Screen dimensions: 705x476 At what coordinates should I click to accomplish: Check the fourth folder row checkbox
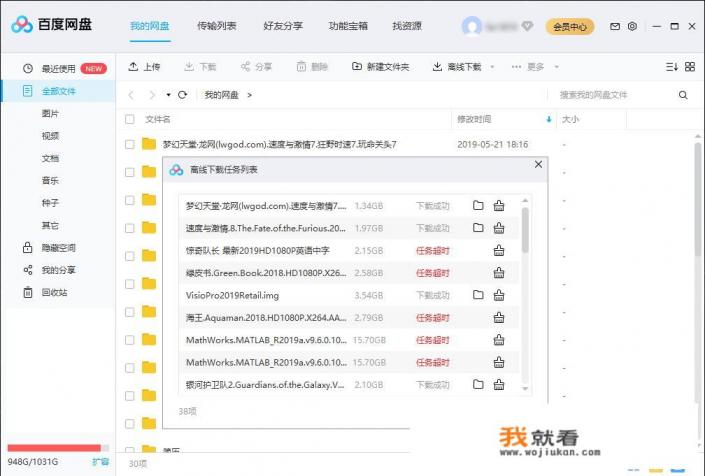[129, 228]
